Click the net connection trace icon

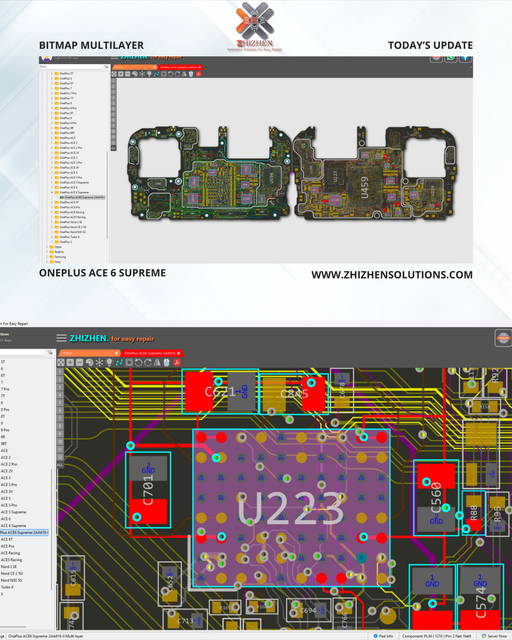point(119,362)
